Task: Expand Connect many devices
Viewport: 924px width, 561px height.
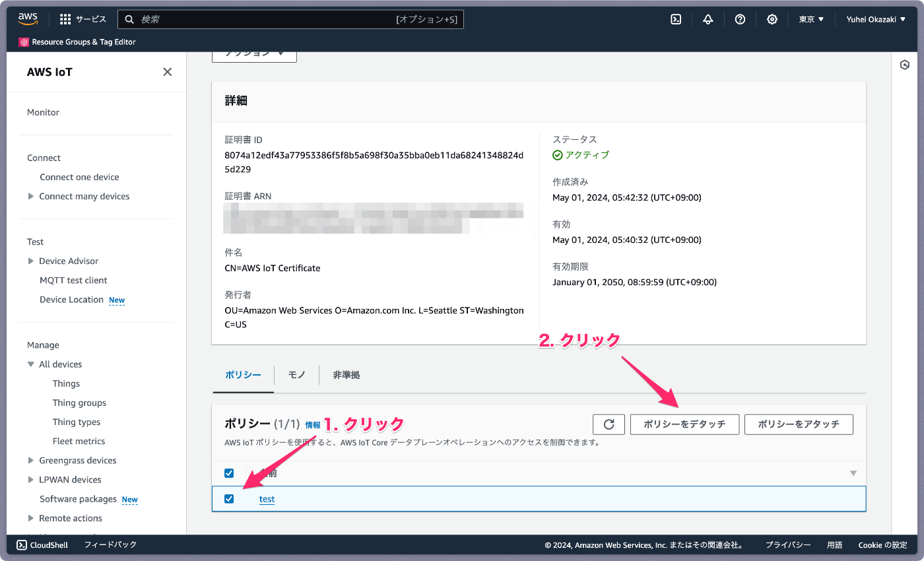Action: (31, 196)
